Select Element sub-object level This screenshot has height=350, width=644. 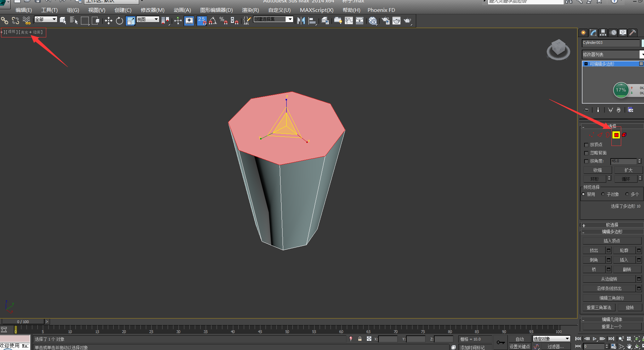pos(624,135)
